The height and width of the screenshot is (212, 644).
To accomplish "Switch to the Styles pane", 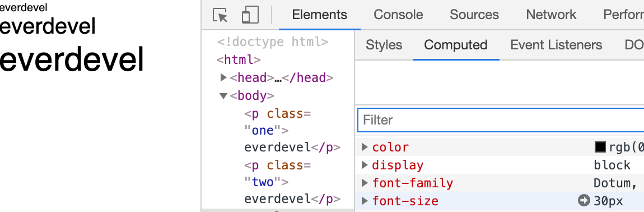I will coord(384,45).
